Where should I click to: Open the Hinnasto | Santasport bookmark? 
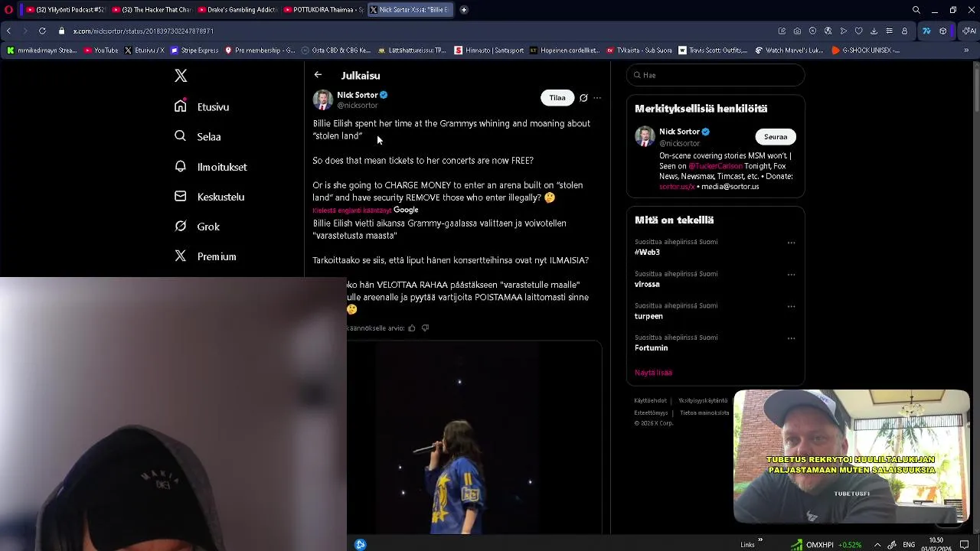tap(489, 51)
